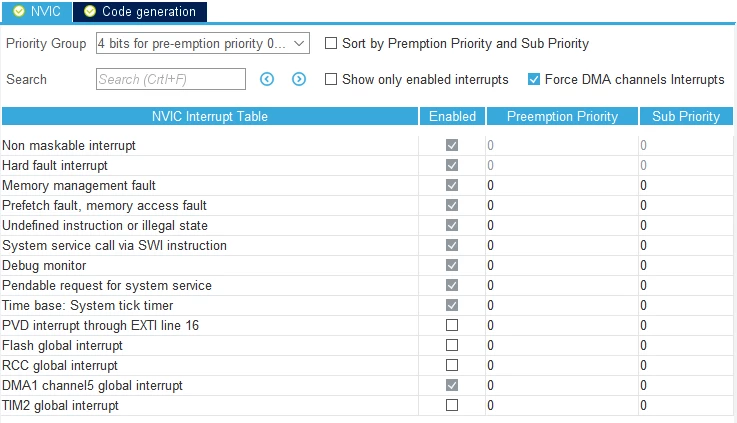
Task: Switch to the NVIC tab
Action: pos(37,12)
